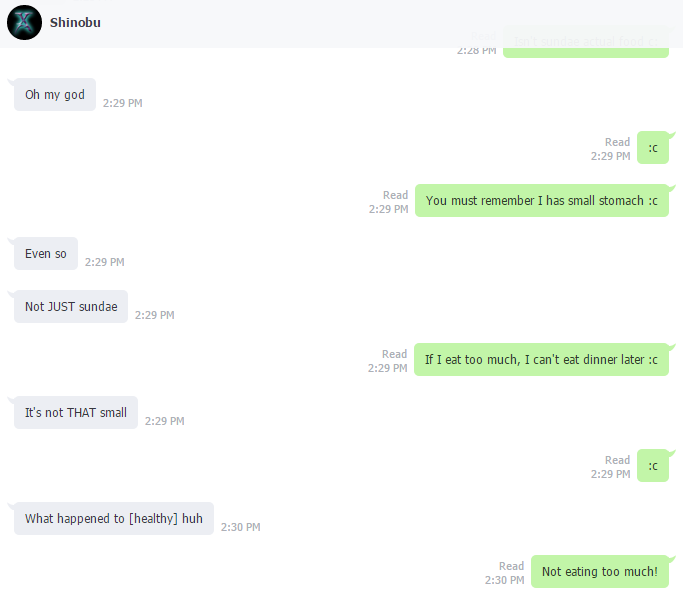Screen dimensions: 683x592
Task: Select the "small stomach" green message
Action: (x=542, y=200)
